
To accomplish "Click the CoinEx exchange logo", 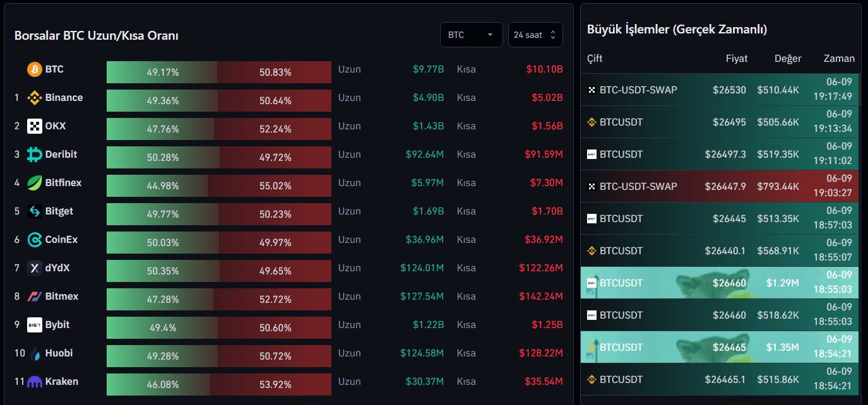I will [35, 240].
